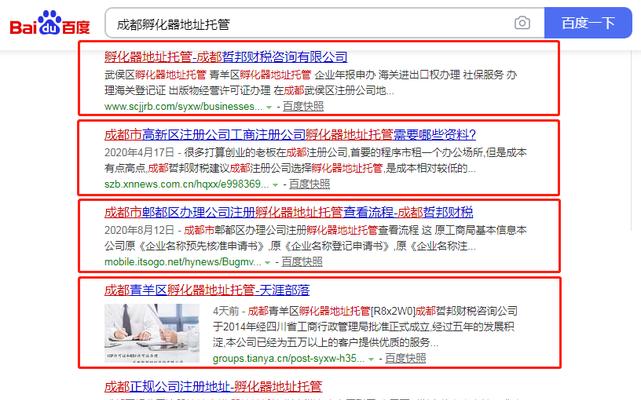
Task: Click snippet text starting 武侯区孵化器地址托管
Action: [x=311, y=83]
